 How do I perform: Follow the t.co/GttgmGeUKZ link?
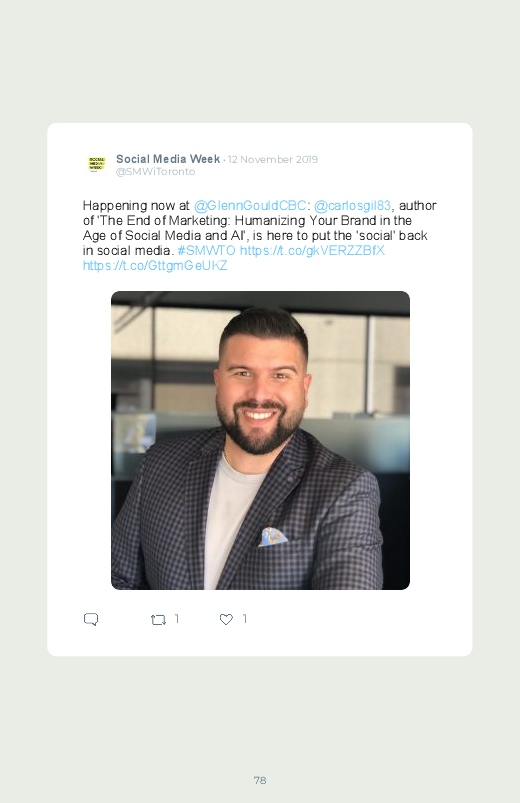[155, 265]
